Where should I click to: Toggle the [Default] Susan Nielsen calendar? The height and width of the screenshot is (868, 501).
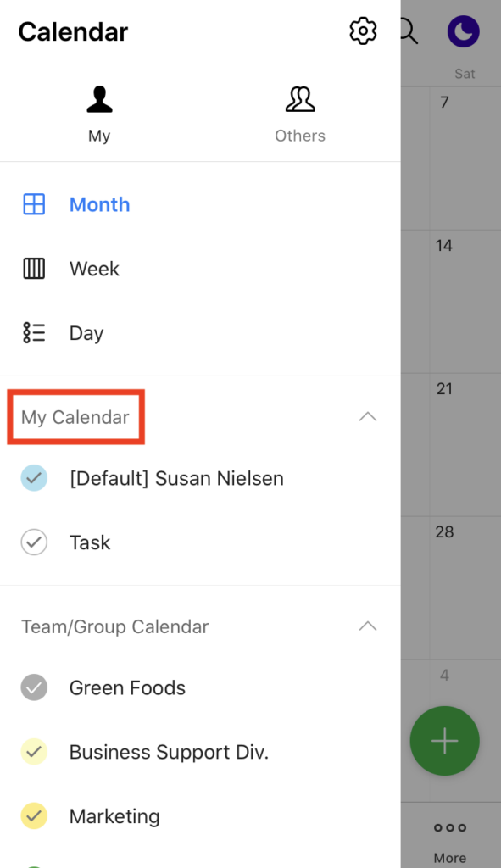[34, 478]
